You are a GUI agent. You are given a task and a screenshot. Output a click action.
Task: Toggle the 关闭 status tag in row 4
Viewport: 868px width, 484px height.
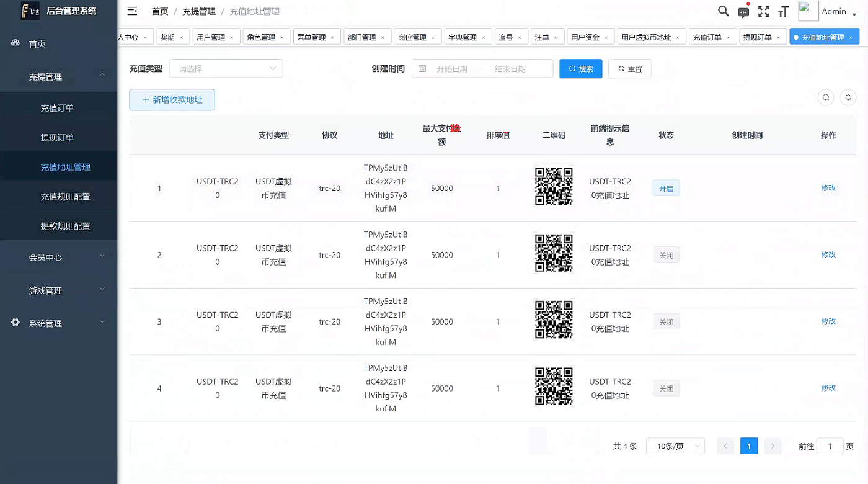coord(666,388)
